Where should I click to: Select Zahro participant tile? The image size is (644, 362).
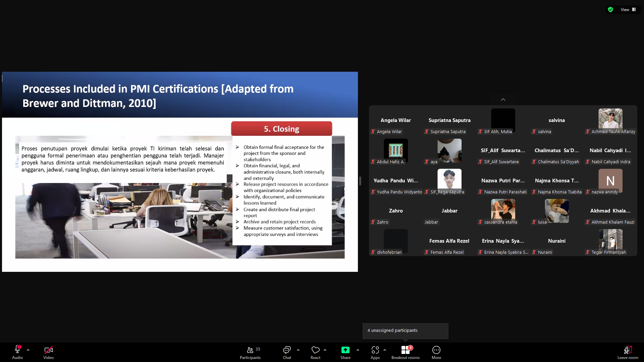[396, 211]
